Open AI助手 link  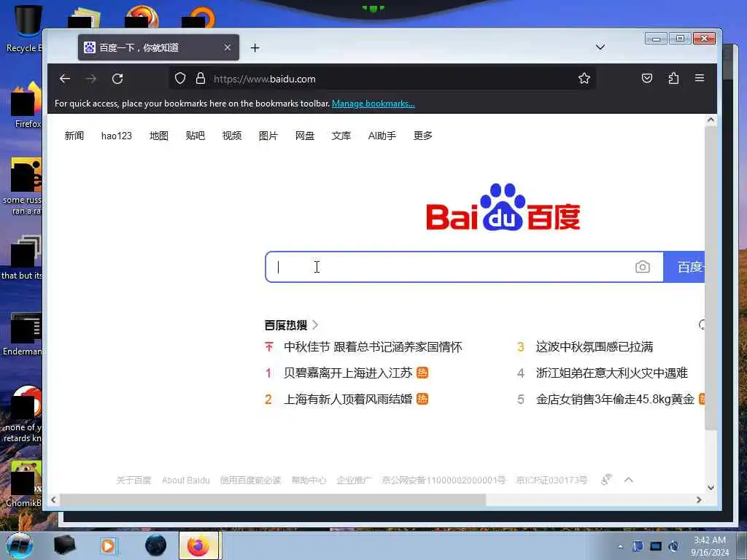click(x=382, y=136)
